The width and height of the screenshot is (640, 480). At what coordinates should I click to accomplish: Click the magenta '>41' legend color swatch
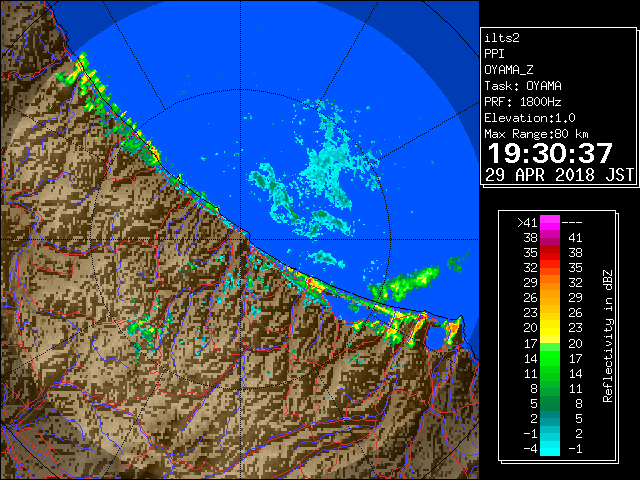(550, 223)
